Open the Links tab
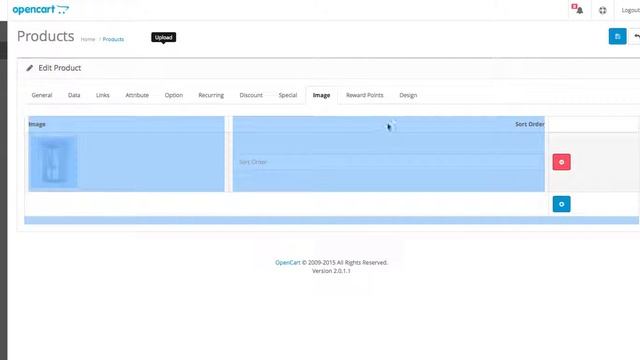The width and height of the screenshot is (640, 360). (102, 95)
